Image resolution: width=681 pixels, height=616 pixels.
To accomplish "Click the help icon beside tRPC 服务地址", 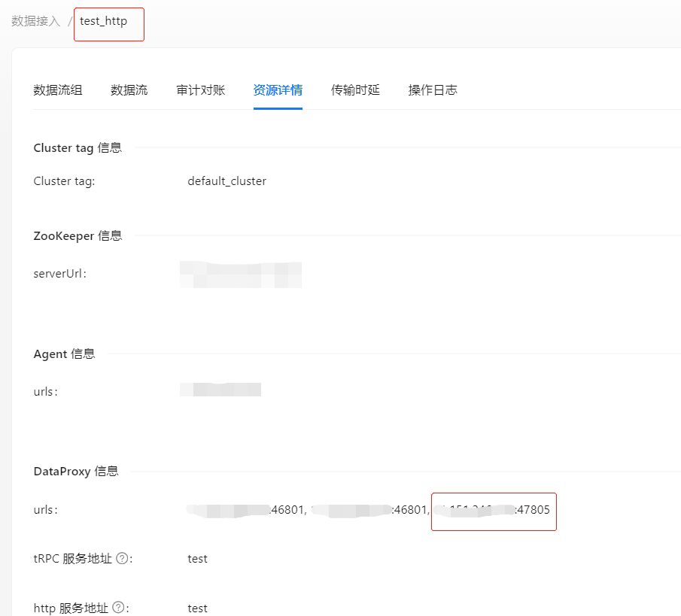I will pyautogui.click(x=122, y=559).
